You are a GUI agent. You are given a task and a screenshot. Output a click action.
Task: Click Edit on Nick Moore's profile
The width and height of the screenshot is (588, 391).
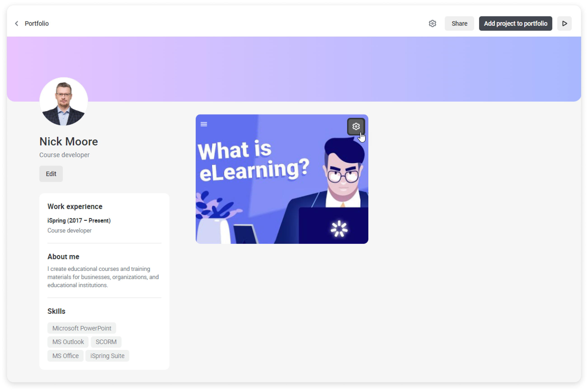coord(51,174)
